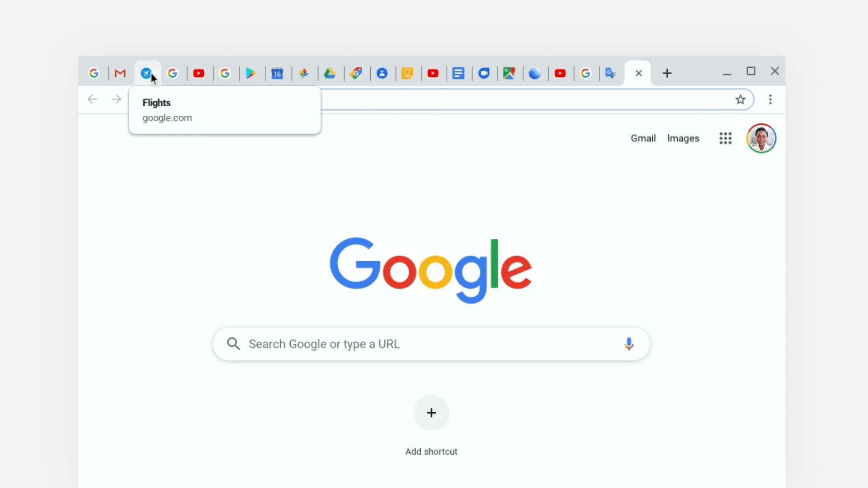
Task: Open Gmail bookmark
Action: 119,73
